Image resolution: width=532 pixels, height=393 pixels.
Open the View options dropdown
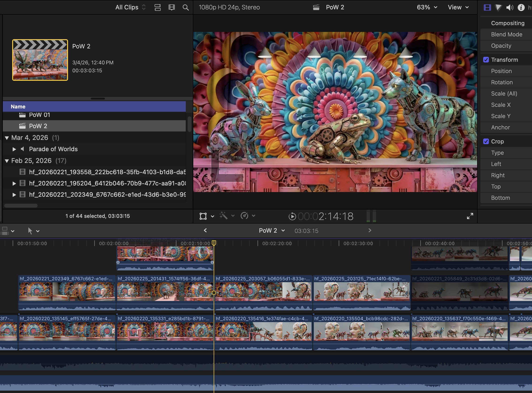pos(458,7)
